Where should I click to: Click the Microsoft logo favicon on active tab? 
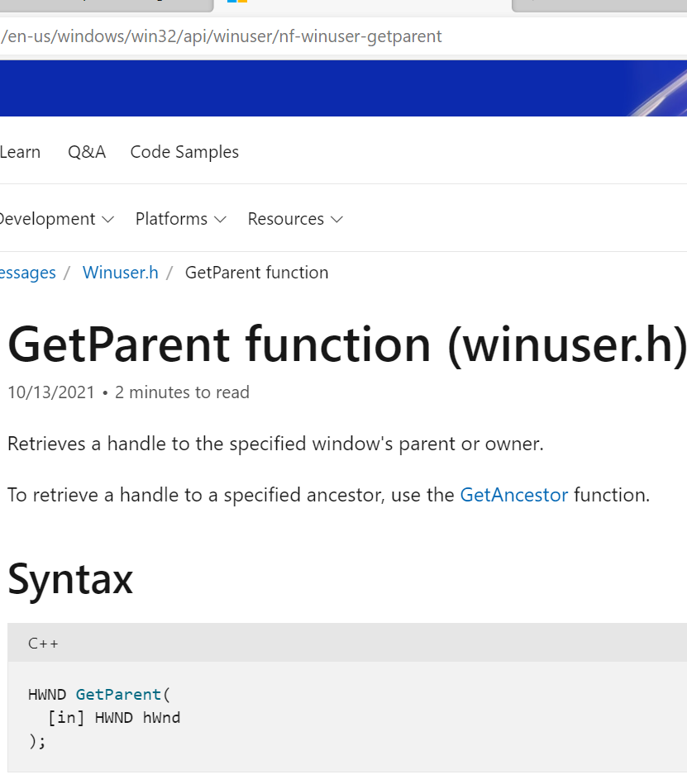tap(237, 2)
